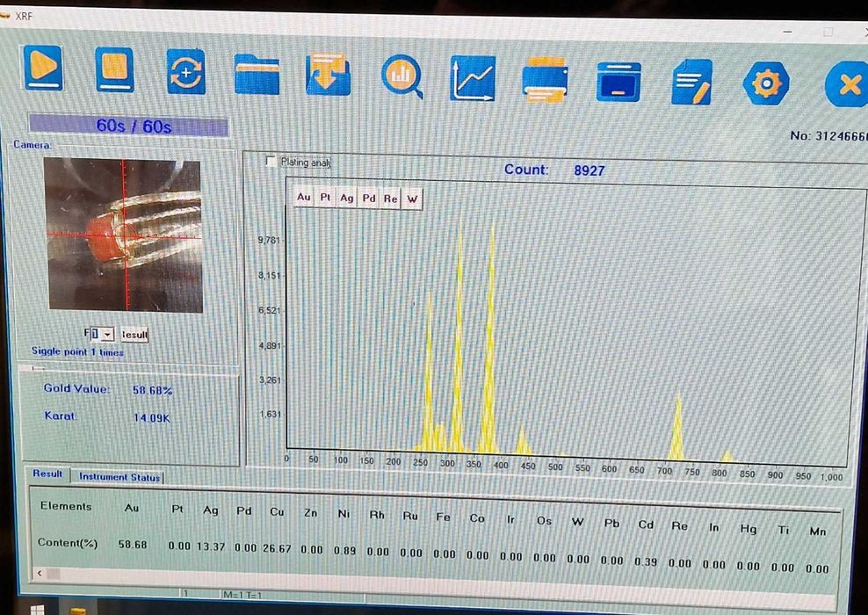Open the blue folder icon
The width and height of the screenshot is (868, 615).
pos(257,74)
